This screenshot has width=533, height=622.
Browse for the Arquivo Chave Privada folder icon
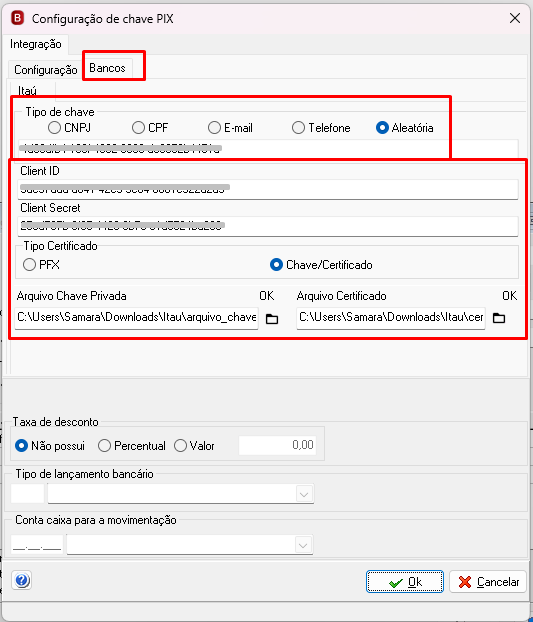272,319
